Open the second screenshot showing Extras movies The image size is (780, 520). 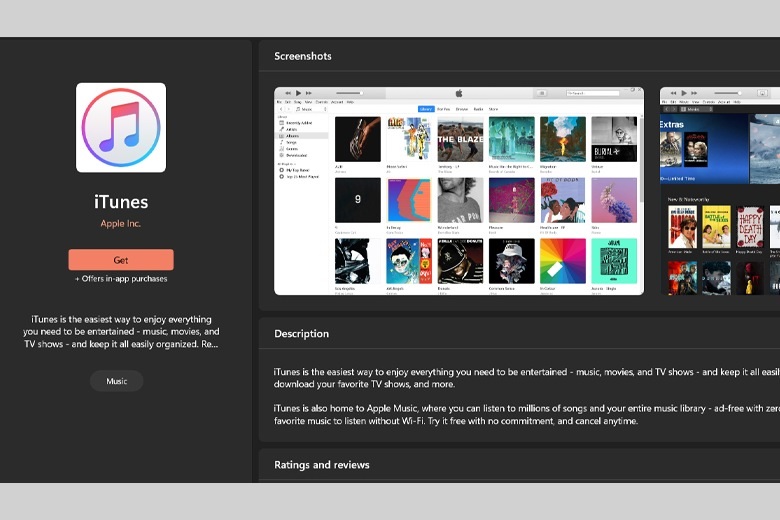coord(720,191)
